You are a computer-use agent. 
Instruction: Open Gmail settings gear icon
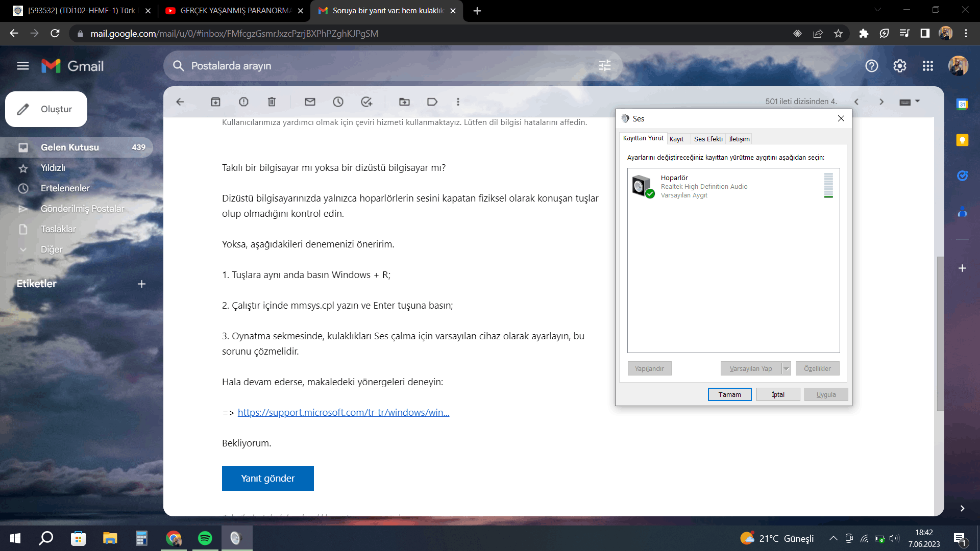899,66
